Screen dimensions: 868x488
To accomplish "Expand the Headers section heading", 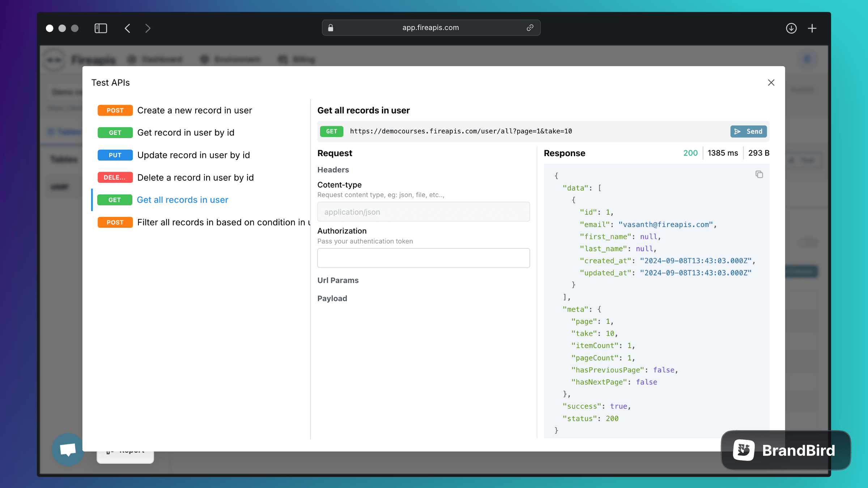I will click(333, 170).
